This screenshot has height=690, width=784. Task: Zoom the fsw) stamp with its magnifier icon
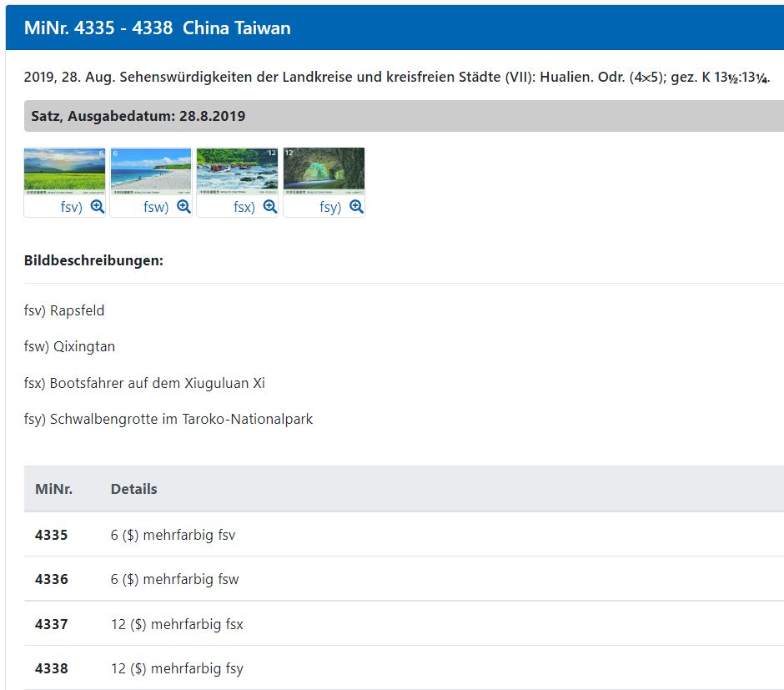tap(183, 207)
